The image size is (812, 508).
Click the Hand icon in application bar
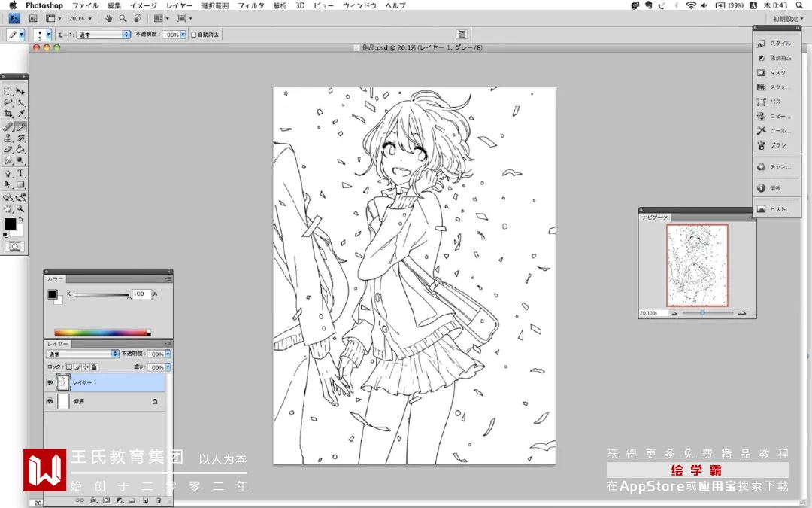[109, 18]
